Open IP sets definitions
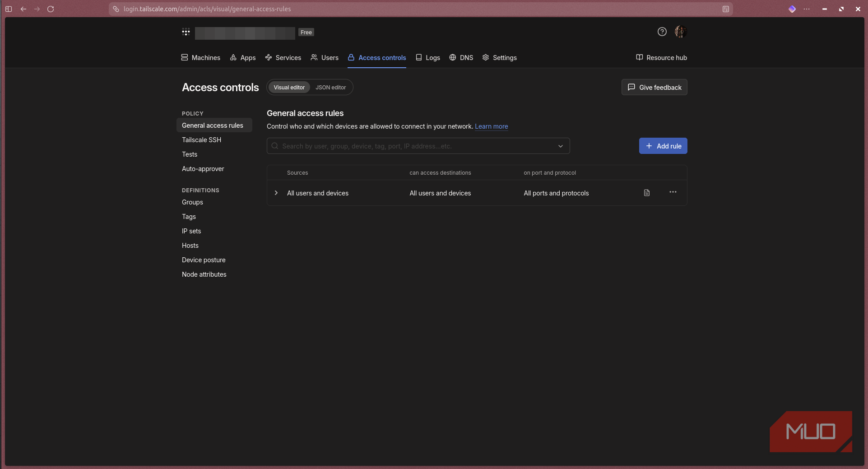868x469 pixels. tap(191, 231)
